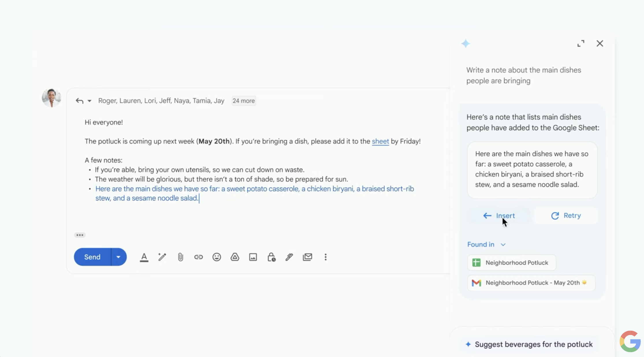The width and height of the screenshot is (644, 357).
Task: Click the Help me write pencil icon
Action: 162,257
